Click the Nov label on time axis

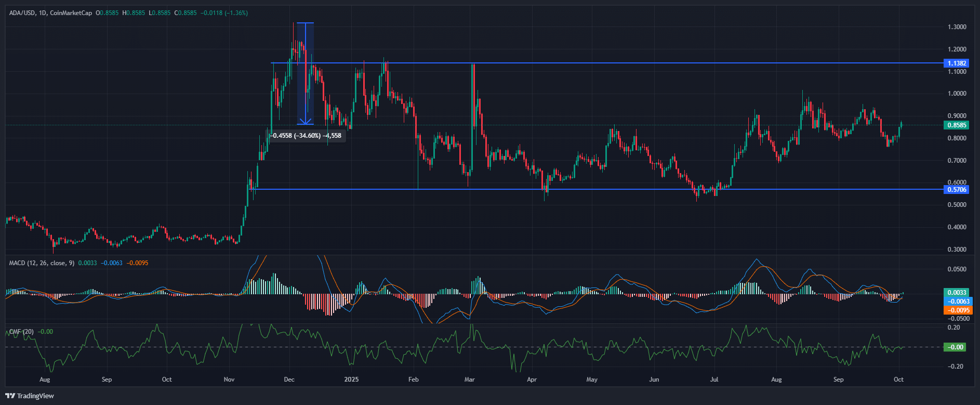pos(229,380)
